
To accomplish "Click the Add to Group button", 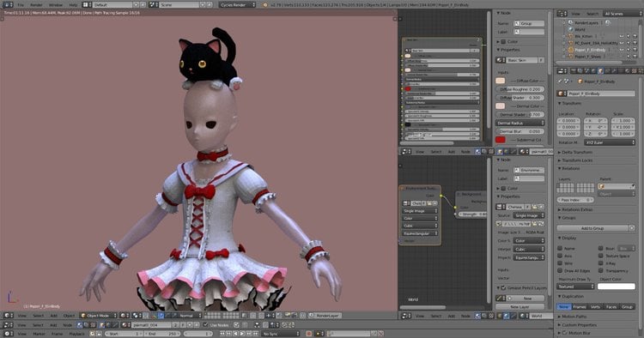I will tap(593, 227).
